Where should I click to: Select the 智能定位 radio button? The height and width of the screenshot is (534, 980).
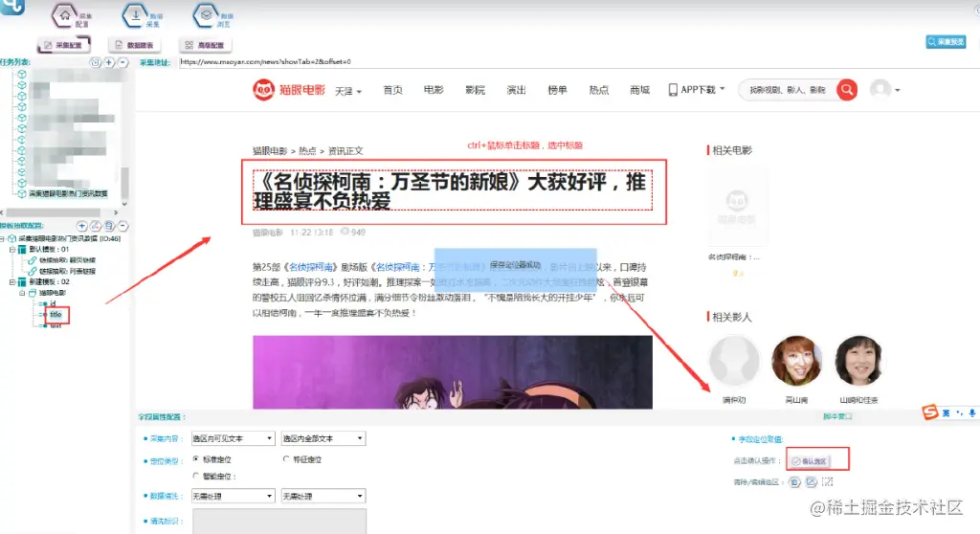point(195,476)
